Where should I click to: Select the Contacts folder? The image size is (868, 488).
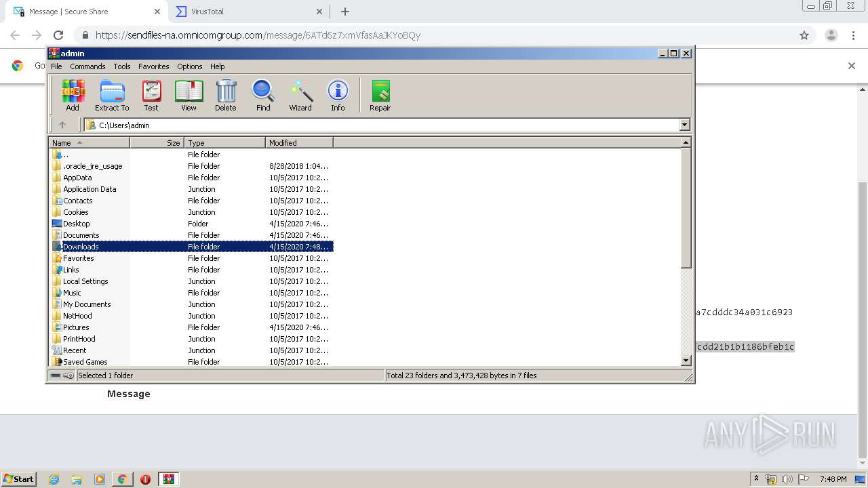(191, 201)
